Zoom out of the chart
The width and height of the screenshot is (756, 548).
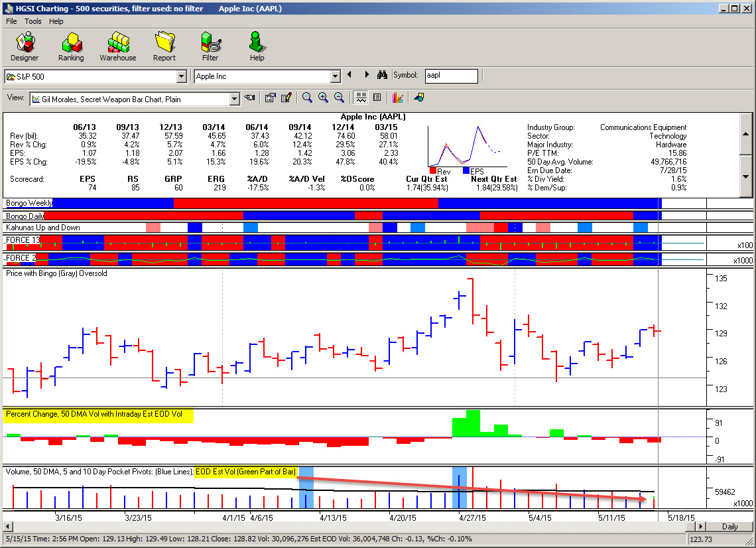click(x=339, y=98)
